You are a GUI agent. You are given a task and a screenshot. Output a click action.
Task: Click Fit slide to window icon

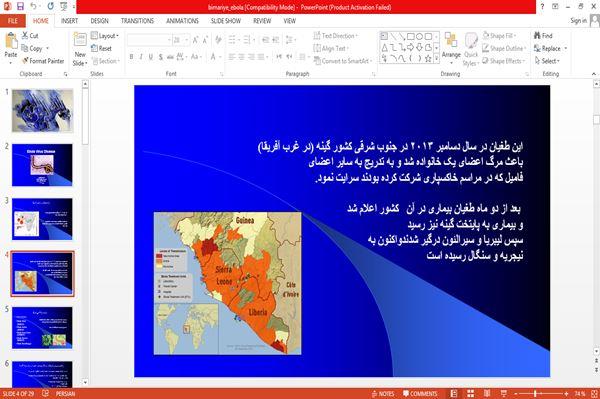tap(594, 394)
